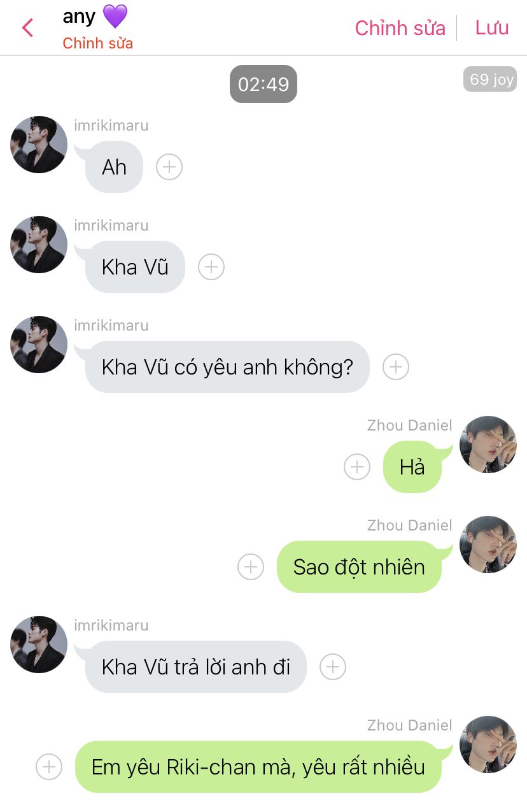Screen dimensions: 527x812
Task: Select the green "Sao đột nhiên" bubble
Action: point(359,567)
